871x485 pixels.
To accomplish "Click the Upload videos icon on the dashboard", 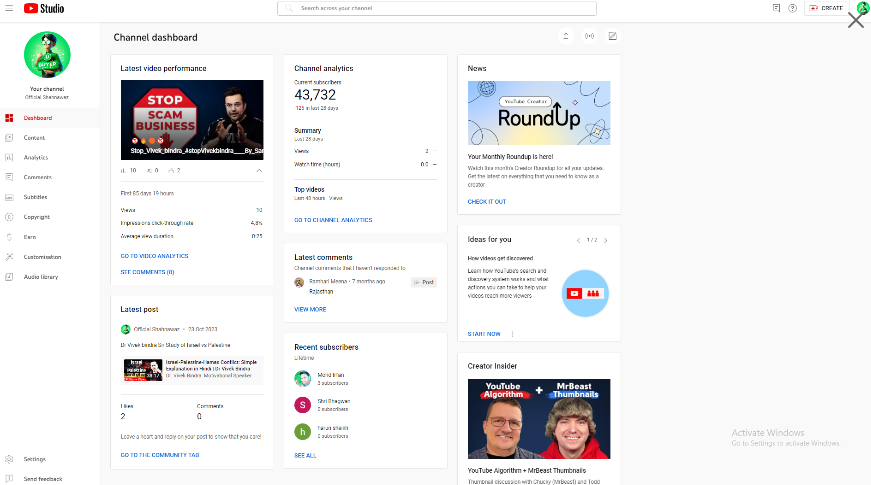I will [x=566, y=37].
